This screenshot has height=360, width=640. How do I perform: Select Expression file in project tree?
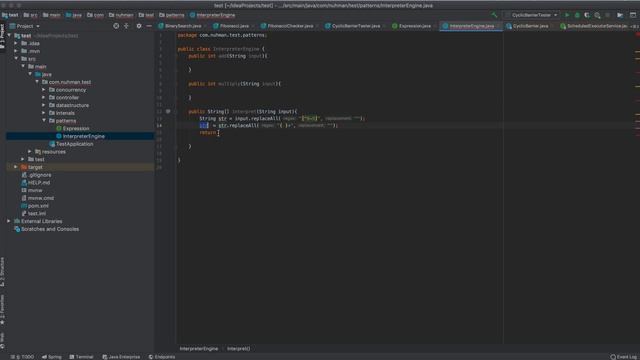pos(76,128)
